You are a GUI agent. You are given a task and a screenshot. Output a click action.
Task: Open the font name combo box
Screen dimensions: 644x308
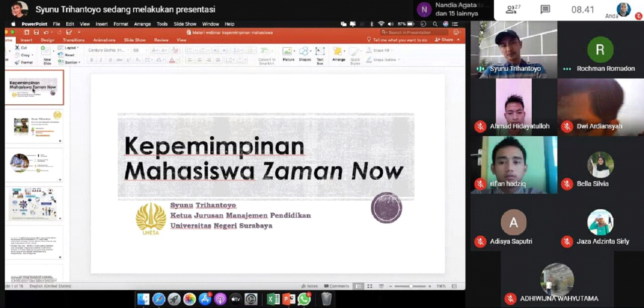[108, 50]
